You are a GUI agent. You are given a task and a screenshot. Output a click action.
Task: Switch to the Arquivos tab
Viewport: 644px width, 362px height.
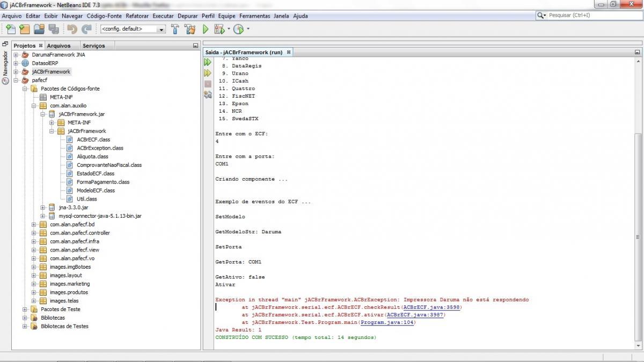tap(58, 46)
